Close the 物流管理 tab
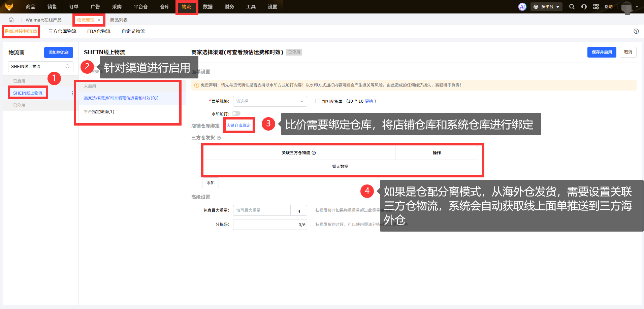Screen dimensions: 644x309 point(99,20)
